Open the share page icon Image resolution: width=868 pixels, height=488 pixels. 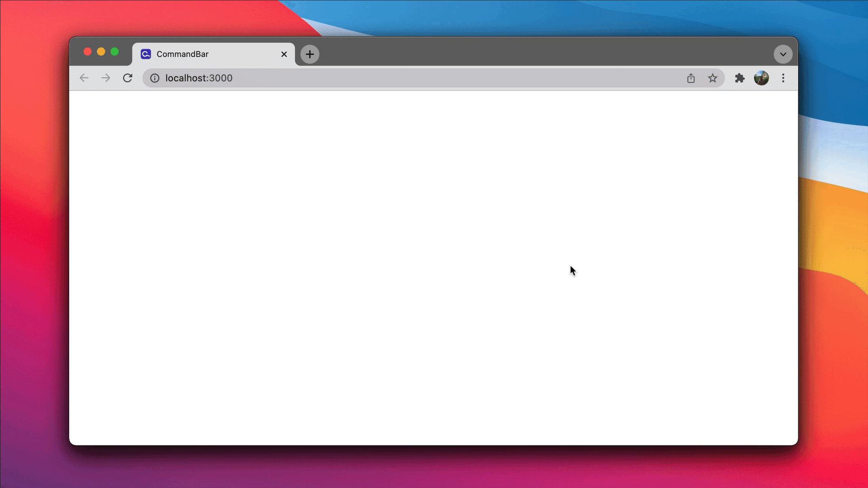coord(691,78)
